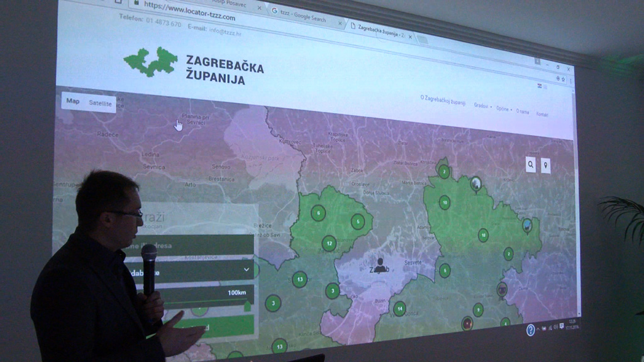Click the info@tzzz.hr email link
This screenshot has height=362, width=644.
point(226,31)
